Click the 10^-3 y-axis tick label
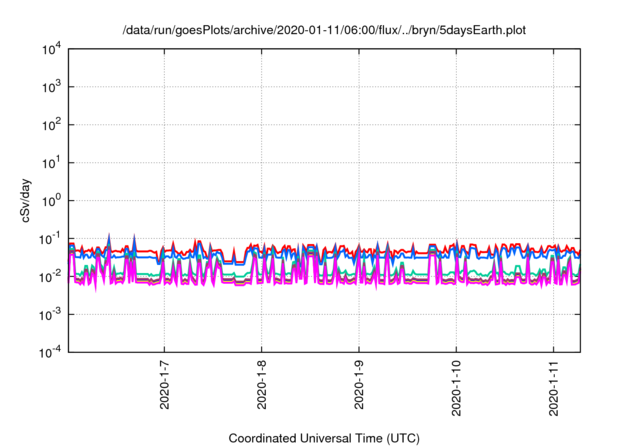This screenshot has height=448, width=640. tap(50, 315)
